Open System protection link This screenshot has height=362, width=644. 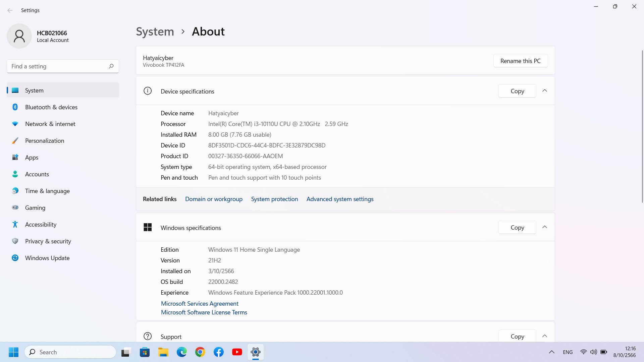[x=274, y=199]
